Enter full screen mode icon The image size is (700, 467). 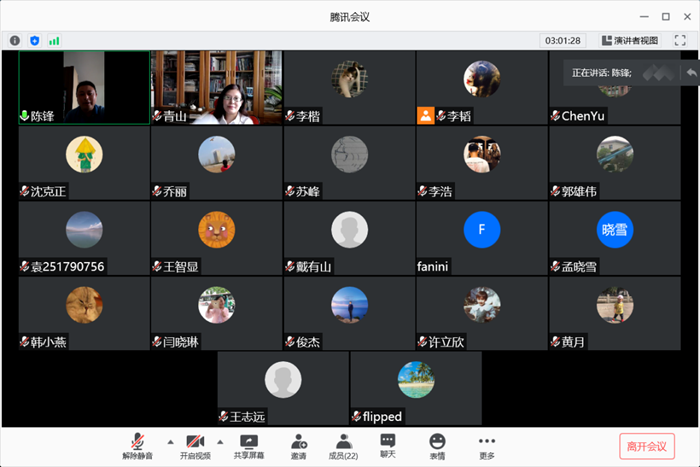(680, 40)
